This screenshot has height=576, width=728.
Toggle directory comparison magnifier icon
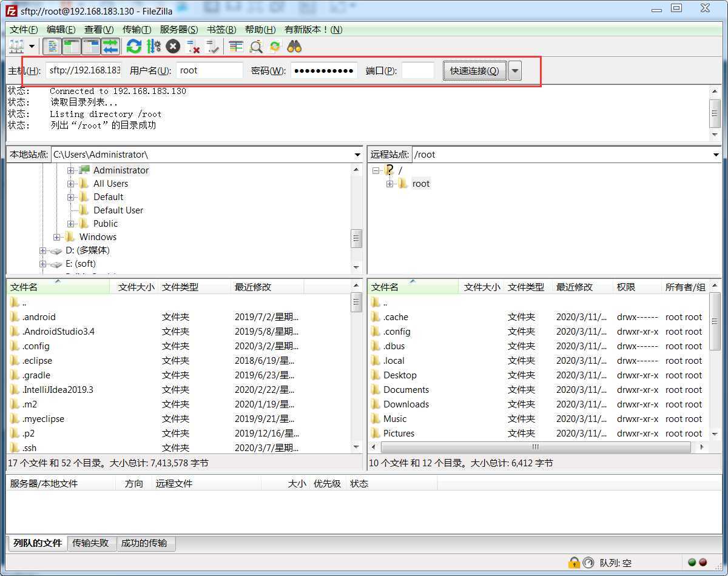click(x=256, y=47)
